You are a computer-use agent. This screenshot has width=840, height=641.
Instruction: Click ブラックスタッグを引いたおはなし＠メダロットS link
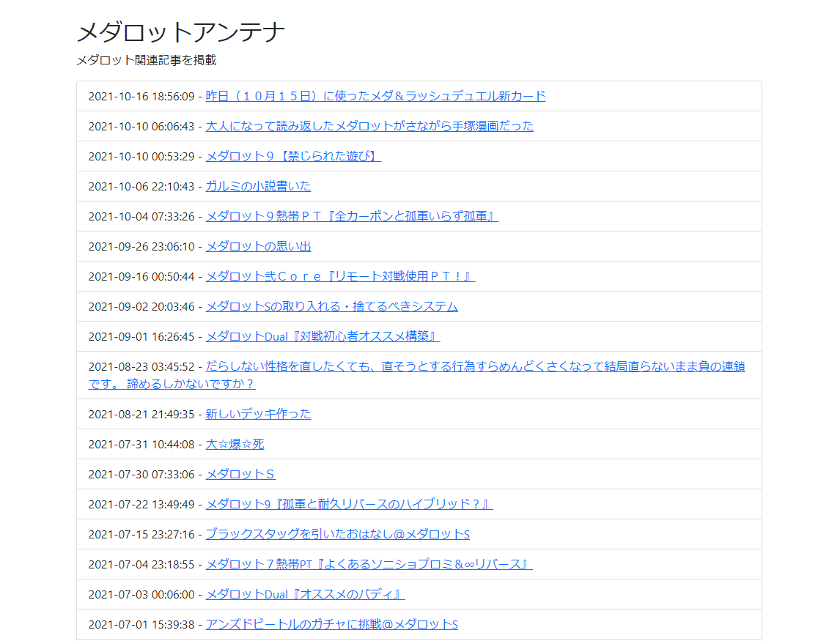[337, 534]
